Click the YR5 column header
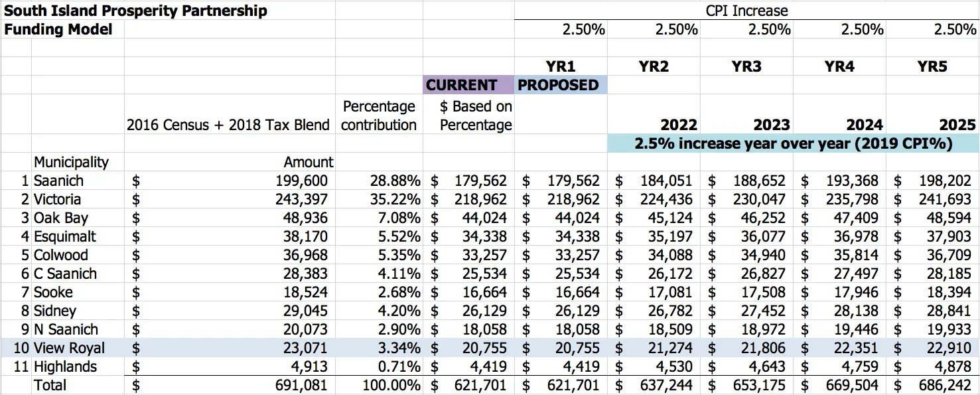The image size is (980, 395). [x=932, y=66]
